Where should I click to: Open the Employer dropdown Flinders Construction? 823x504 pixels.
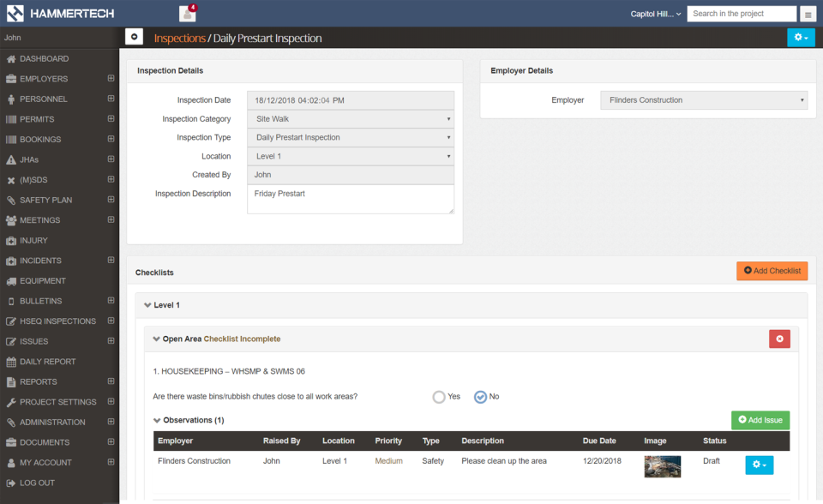point(704,100)
